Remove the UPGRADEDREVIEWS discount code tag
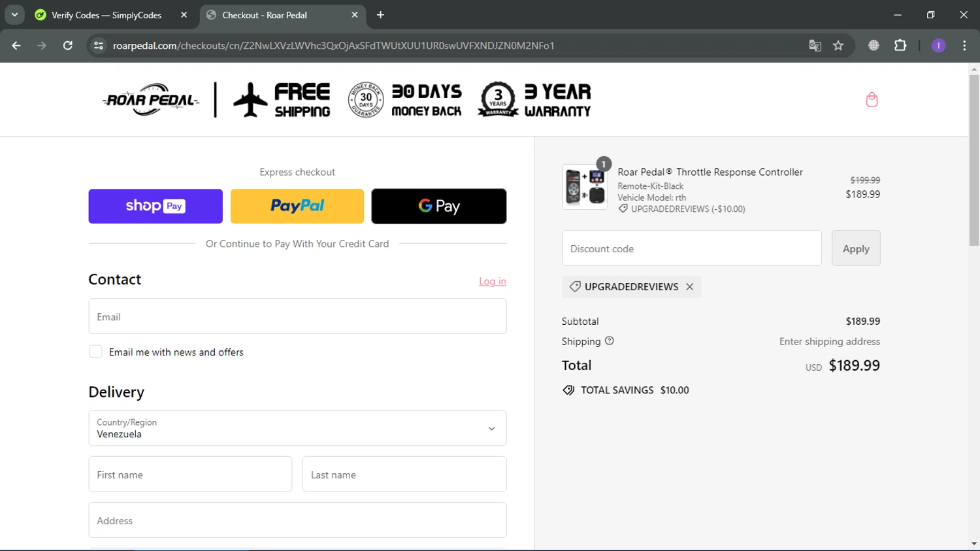 point(689,286)
